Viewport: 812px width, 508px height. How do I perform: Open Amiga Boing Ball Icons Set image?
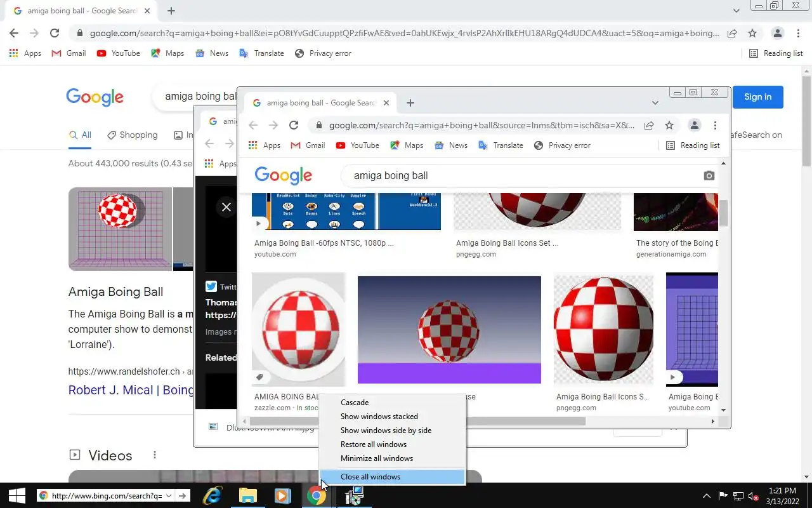(x=603, y=330)
